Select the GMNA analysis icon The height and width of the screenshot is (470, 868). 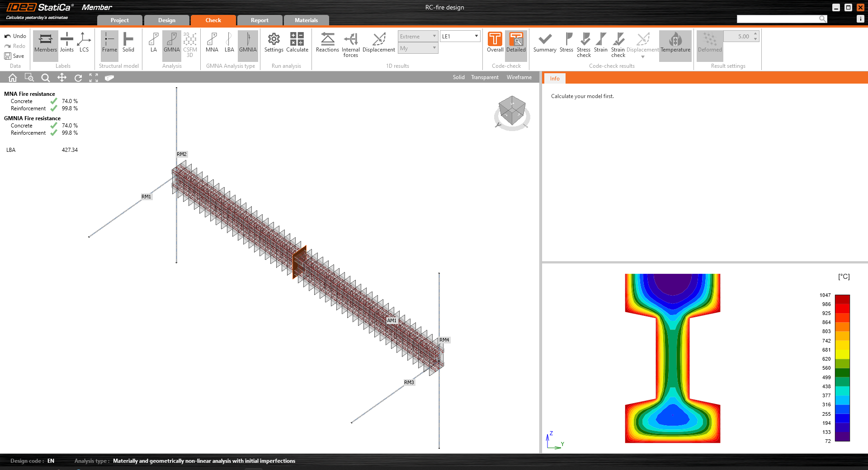pyautogui.click(x=171, y=43)
